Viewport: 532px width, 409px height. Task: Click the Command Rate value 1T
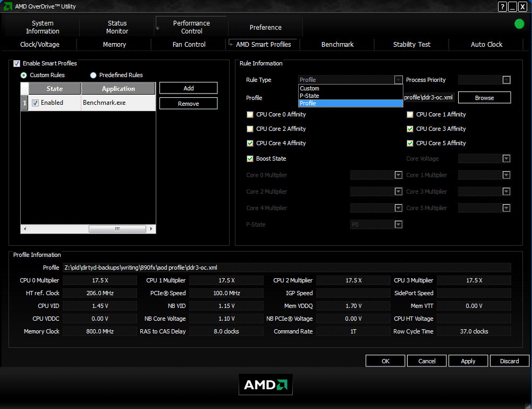(x=353, y=331)
